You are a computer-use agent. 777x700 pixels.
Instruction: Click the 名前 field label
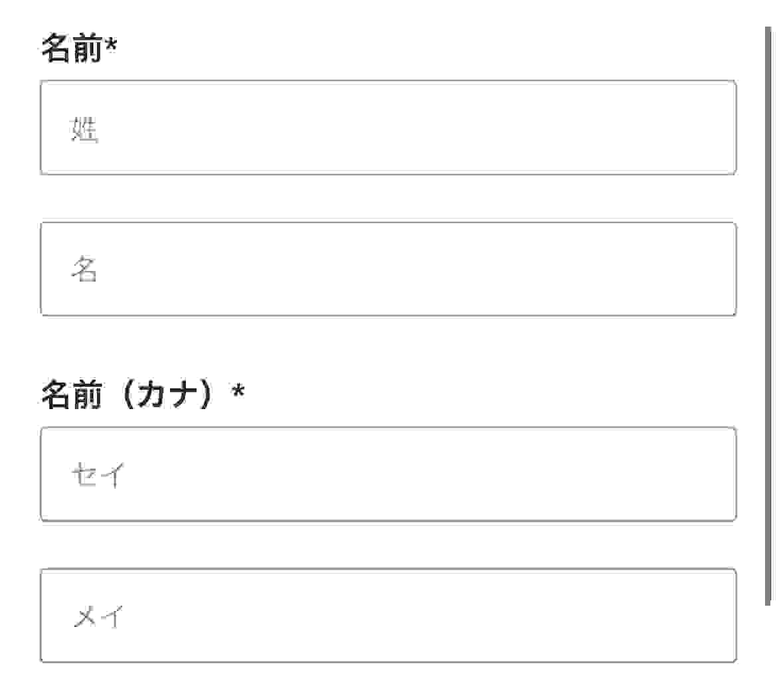pyautogui.click(x=72, y=49)
